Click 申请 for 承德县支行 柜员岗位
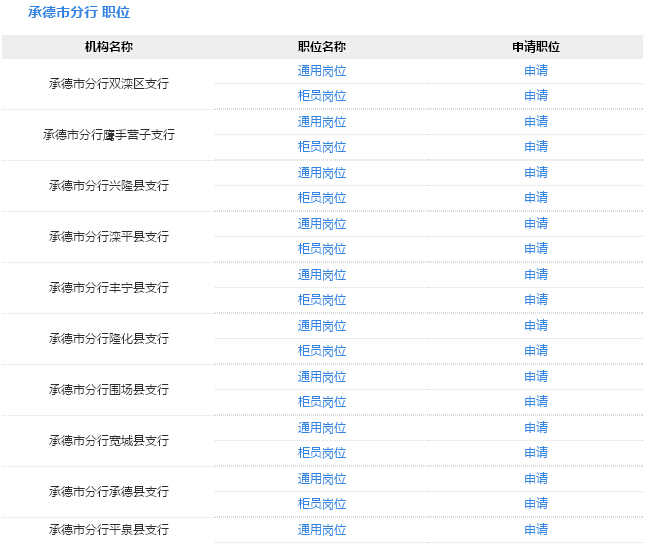Screen dimensions: 645x543 pyautogui.click(x=536, y=504)
